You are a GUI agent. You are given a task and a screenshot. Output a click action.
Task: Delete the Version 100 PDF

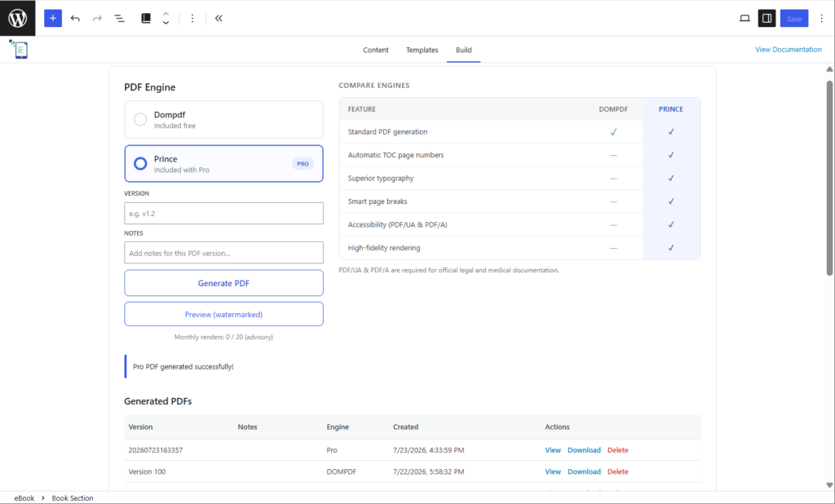pos(618,471)
